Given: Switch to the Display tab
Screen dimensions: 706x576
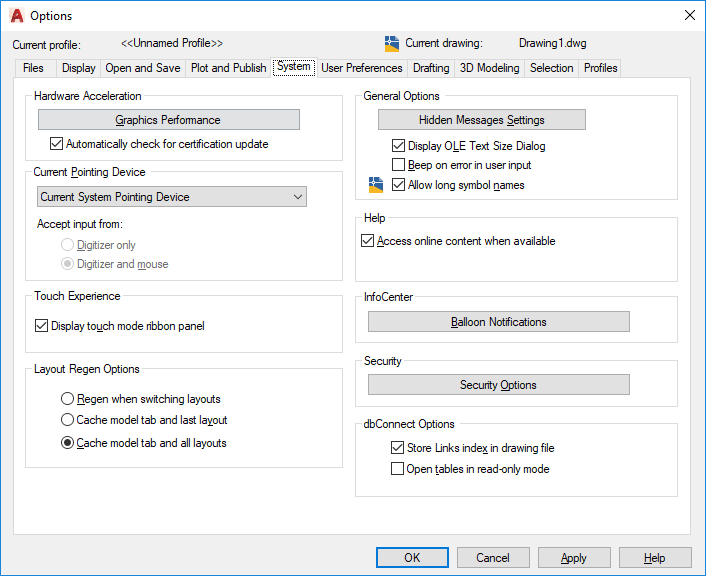Looking at the screenshot, I should tap(79, 68).
